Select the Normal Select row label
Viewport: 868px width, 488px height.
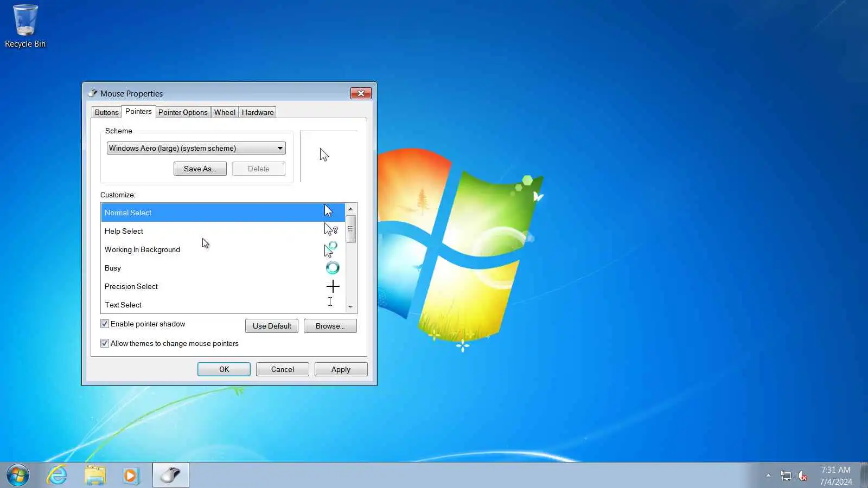(128, 213)
